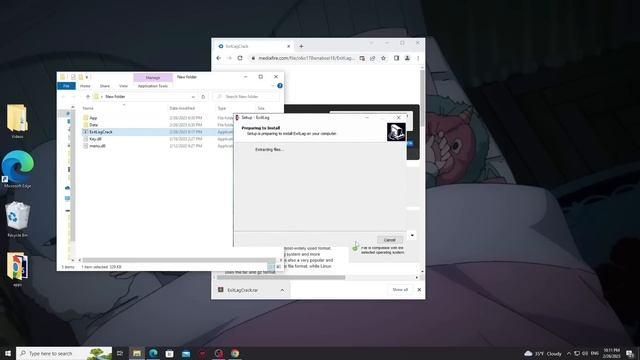Viewport: 640px width, 360px height.
Task: Click the translate icon in Chrome address bar
Action: tap(362, 58)
